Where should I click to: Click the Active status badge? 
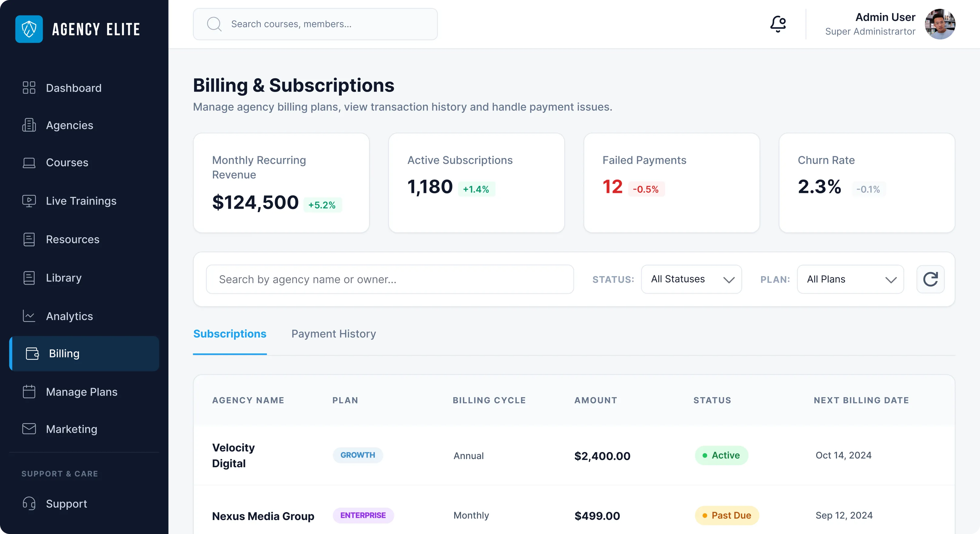[x=721, y=455]
